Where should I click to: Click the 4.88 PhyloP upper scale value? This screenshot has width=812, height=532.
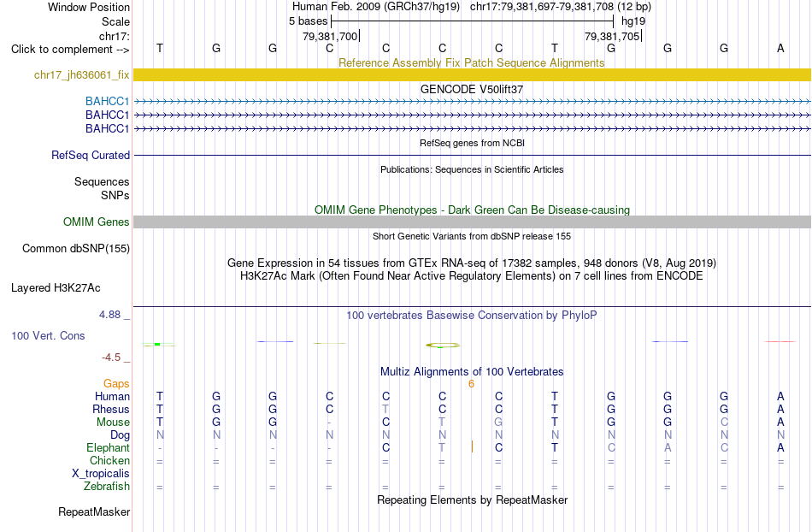(109, 315)
